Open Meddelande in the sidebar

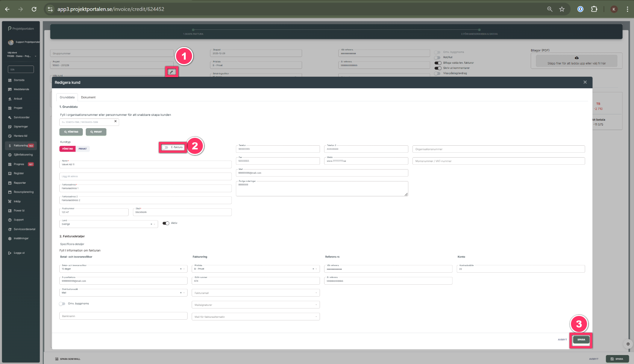tap(21, 89)
